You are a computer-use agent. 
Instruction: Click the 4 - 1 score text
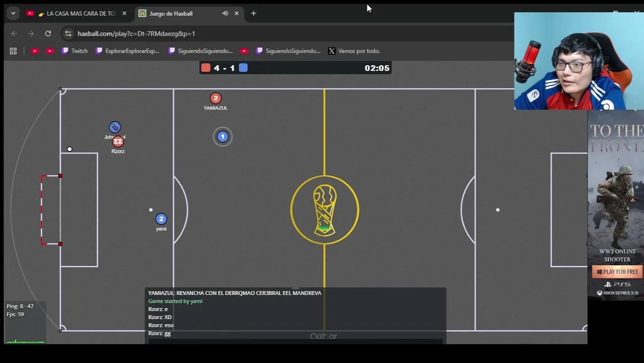[x=224, y=68]
